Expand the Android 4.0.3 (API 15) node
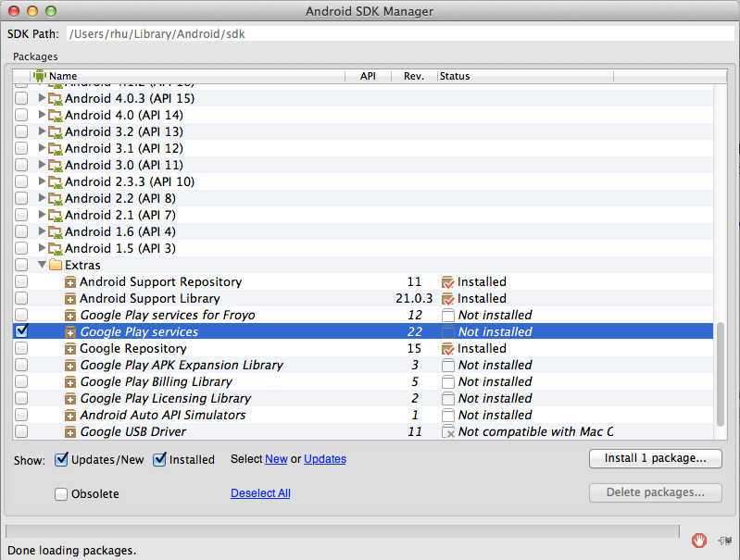Screen dimensions: 740x560 click(x=42, y=98)
